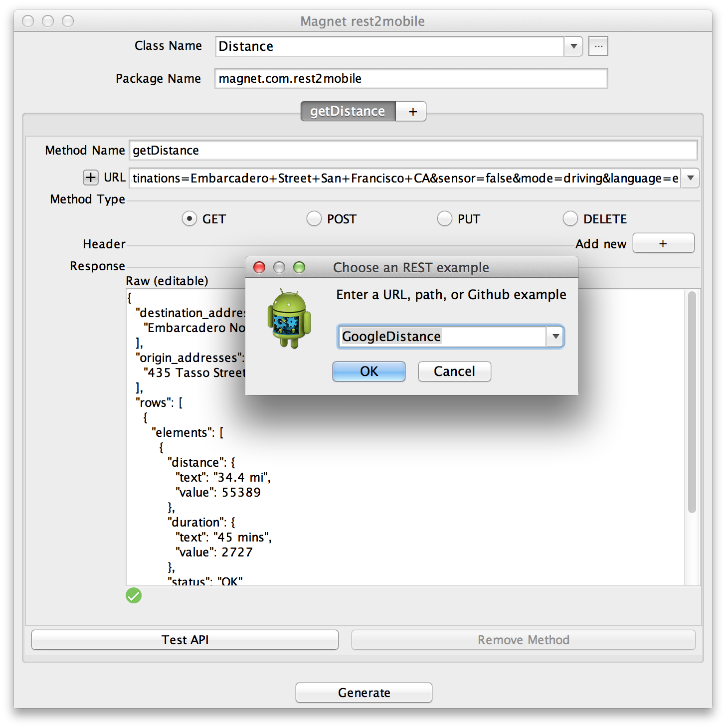Focus the Package Name input field
The height and width of the screenshot is (728, 726).
pyautogui.click(x=411, y=78)
